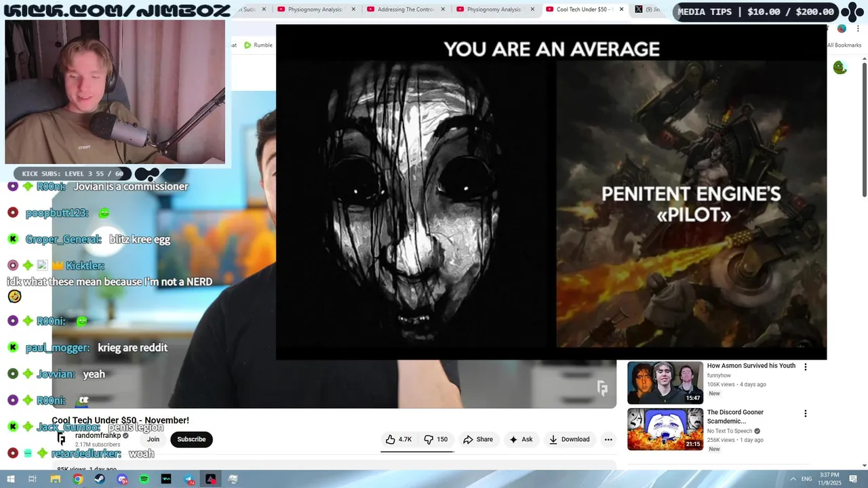Open The Discord Gooner Scamdemic thumbnail

[x=665, y=429]
